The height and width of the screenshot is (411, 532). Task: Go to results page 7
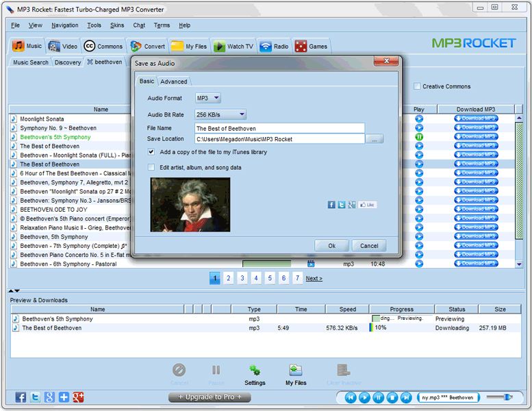pyautogui.click(x=297, y=278)
